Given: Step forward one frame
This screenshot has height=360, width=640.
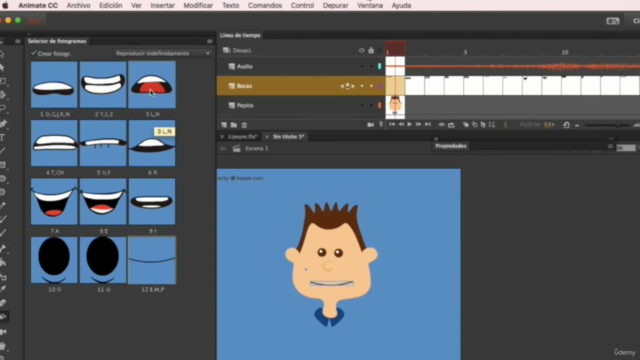Looking at the screenshot, I should point(418,124).
